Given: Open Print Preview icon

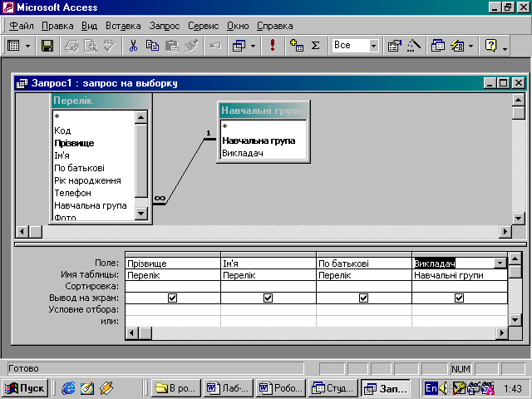Looking at the screenshot, I should click(91, 46).
